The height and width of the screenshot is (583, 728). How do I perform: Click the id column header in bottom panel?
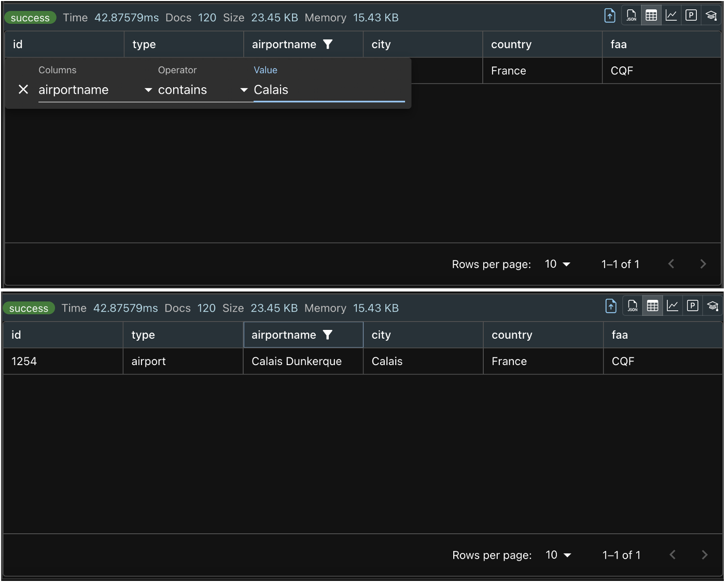pos(63,335)
